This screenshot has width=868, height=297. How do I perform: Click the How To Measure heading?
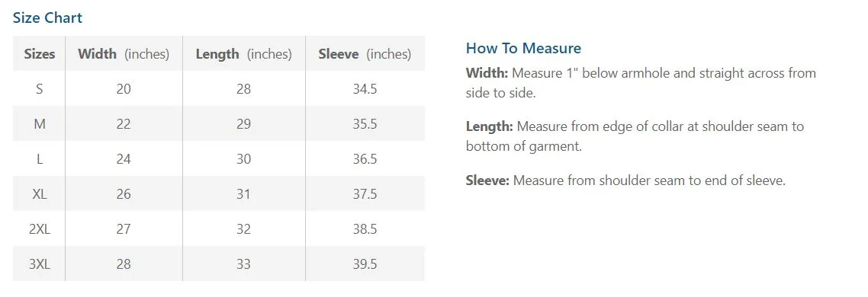pyautogui.click(x=523, y=48)
